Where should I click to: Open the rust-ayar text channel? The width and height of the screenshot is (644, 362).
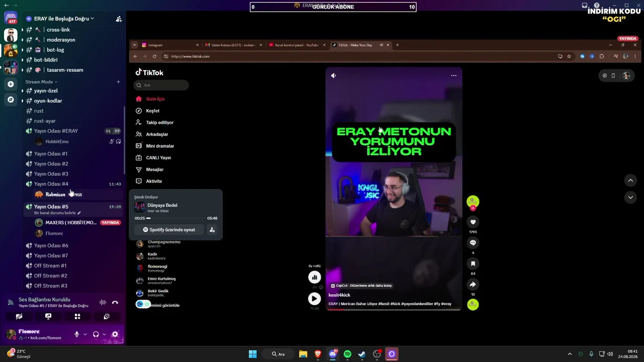point(45,121)
